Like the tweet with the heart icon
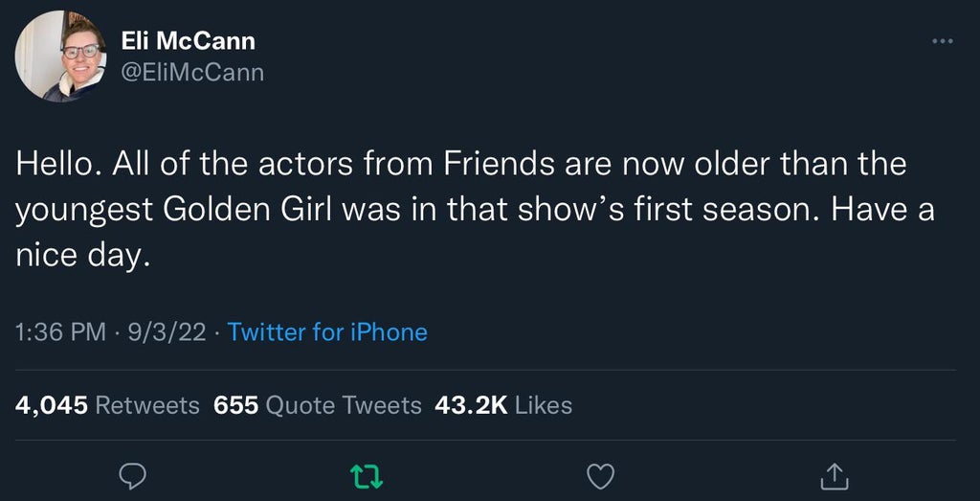Image resolution: width=980 pixels, height=501 pixels. coord(600,473)
